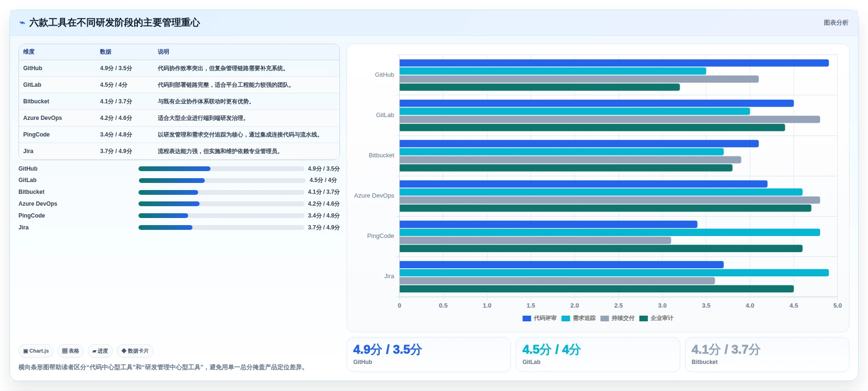The height and width of the screenshot is (391, 868).
Task: Toggle the 企业审计 legend color box
Action: pos(643,318)
